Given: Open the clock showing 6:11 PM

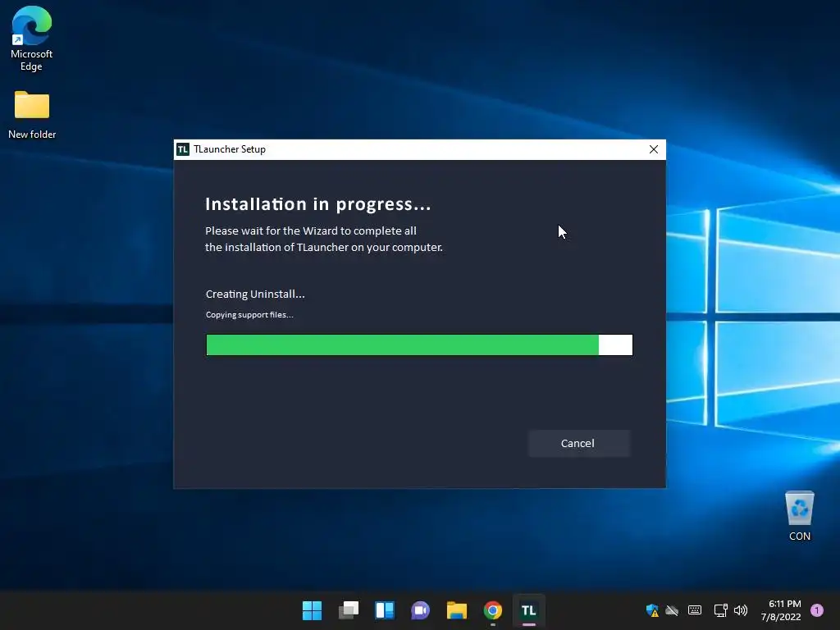Looking at the screenshot, I should 781,610.
